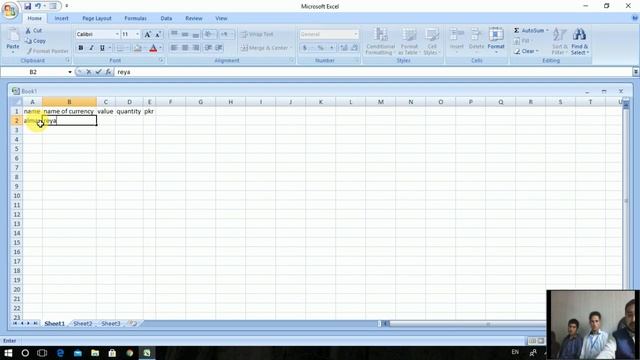Toggle bottom vertical alignment

196,34
